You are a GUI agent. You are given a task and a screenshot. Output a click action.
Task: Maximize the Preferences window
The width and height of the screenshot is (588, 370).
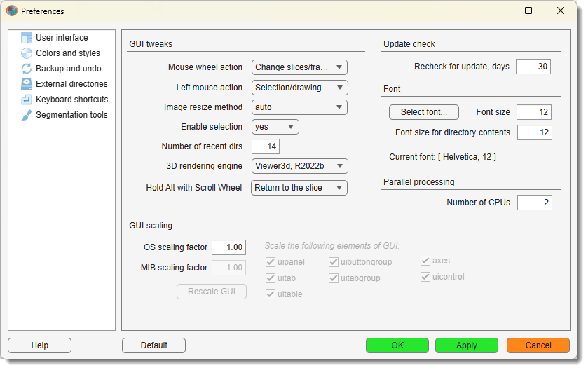point(528,11)
